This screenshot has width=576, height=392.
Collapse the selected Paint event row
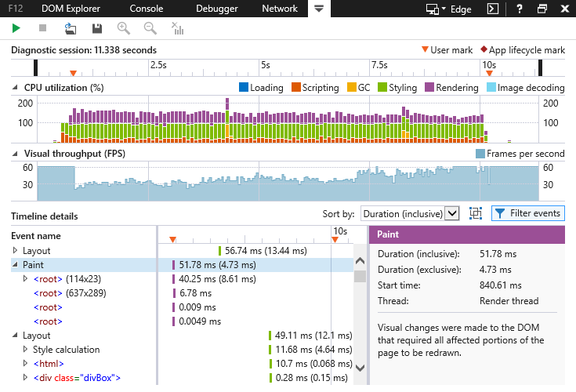pyautogui.click(x=16, y=265)
